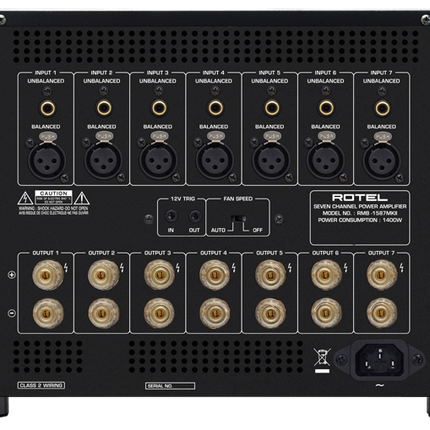The width and height of the screenshot is (430, 430).
Task: Click Output 5 negative binding post
Action: click(x=271, y=313)
